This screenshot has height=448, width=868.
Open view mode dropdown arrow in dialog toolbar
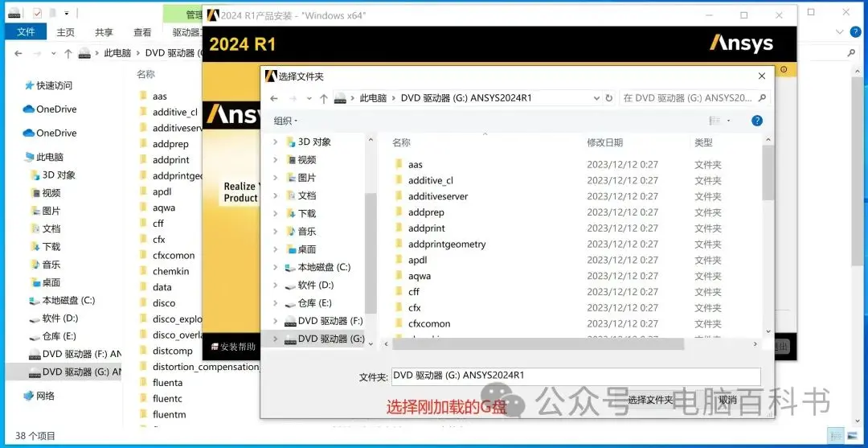pos(728,120)
